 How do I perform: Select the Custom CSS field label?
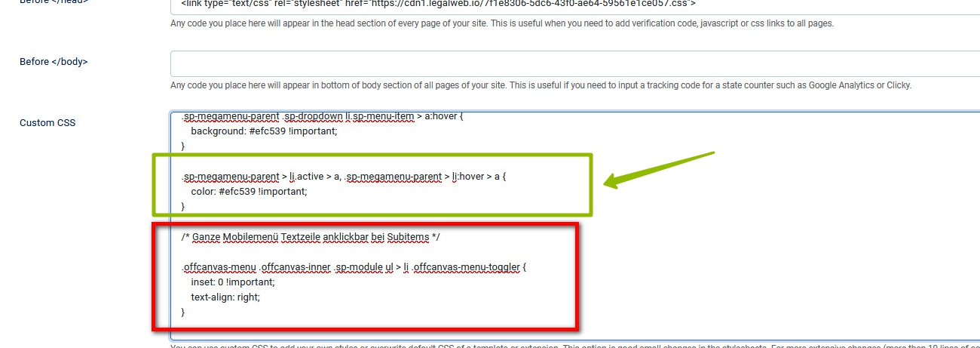(x=47, y=123)
